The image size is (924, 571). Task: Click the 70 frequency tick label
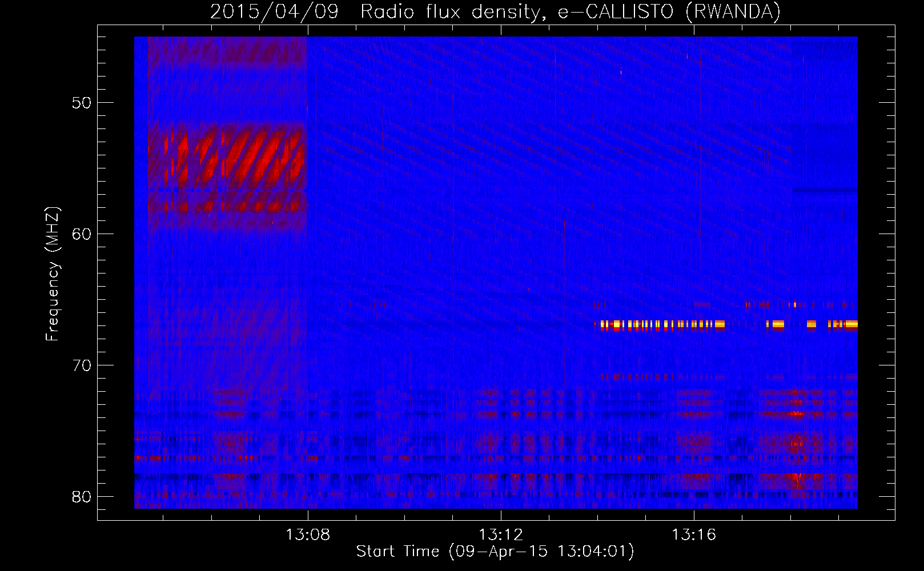tap(82, 365)
